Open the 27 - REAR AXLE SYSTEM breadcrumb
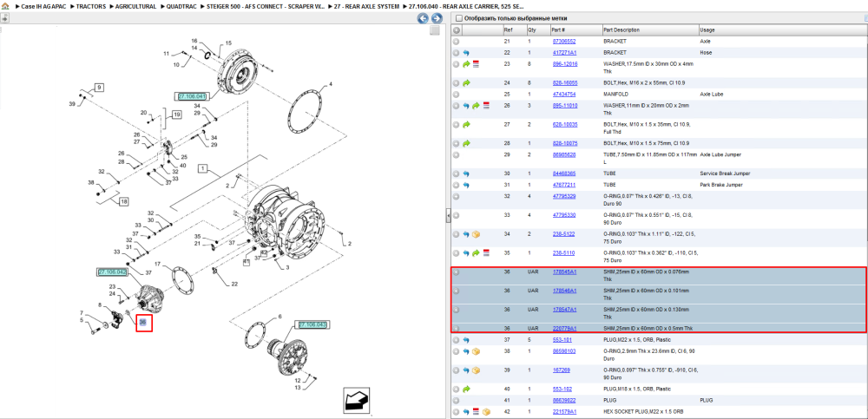This screenshot has height=419, width=868. [366, 6]
